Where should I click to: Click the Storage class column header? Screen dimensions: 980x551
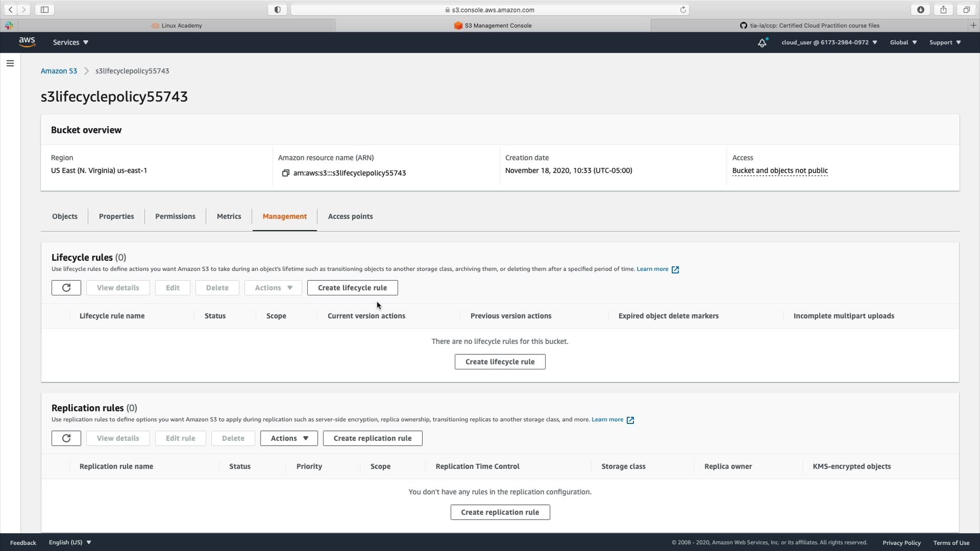click(623, 467)
